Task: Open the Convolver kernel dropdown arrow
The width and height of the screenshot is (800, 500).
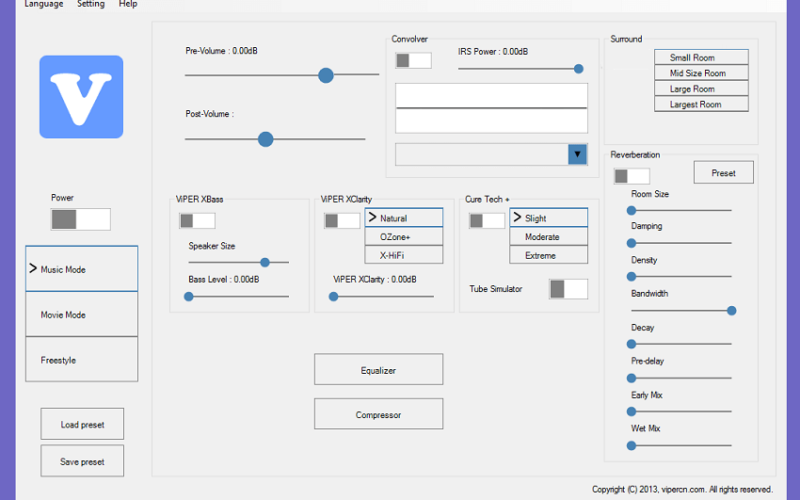Action: coord(577,155)
